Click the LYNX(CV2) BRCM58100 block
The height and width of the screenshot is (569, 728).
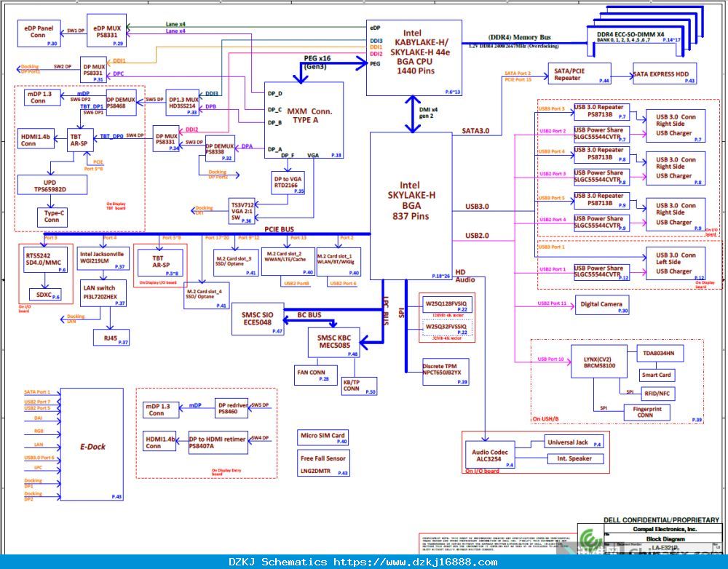(598, 362)
